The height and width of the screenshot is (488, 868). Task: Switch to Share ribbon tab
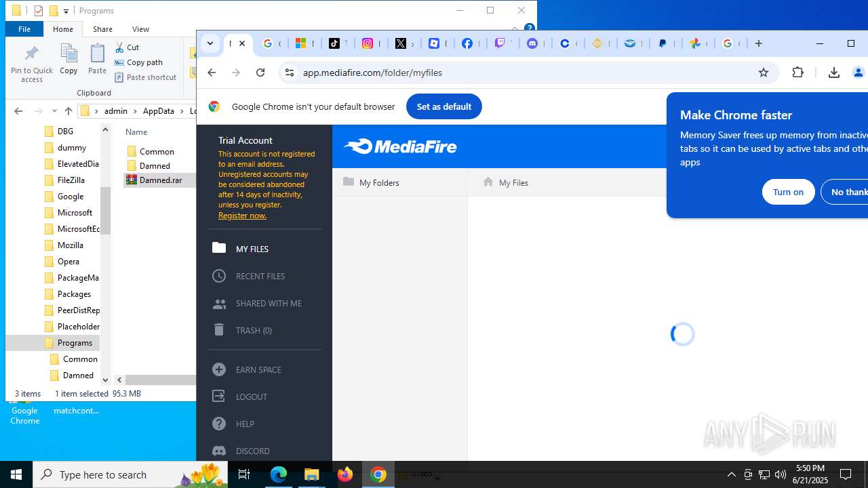pyautogui.click(x=102, y=29)
